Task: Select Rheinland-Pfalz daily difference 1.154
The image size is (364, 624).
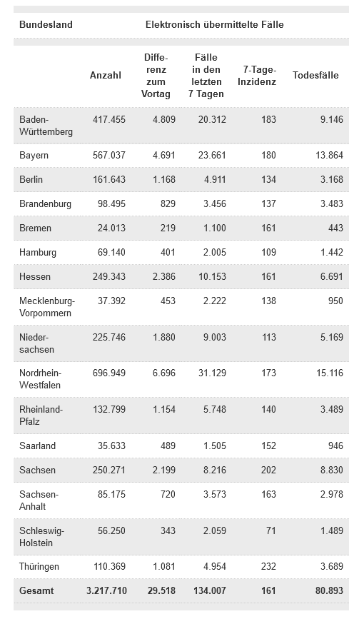Action: coord(164,410)
